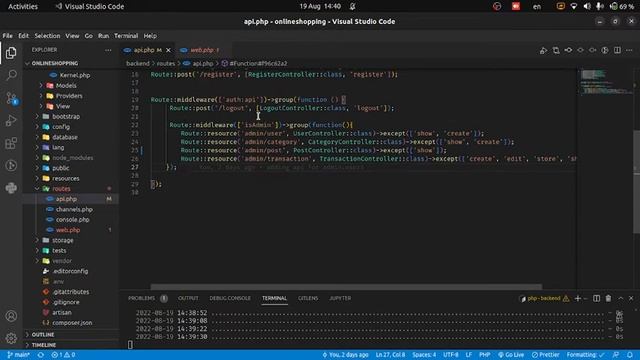640x360 pixels.
Task: Click Spaces: 4 indentation setting
Action: [424, 355]
